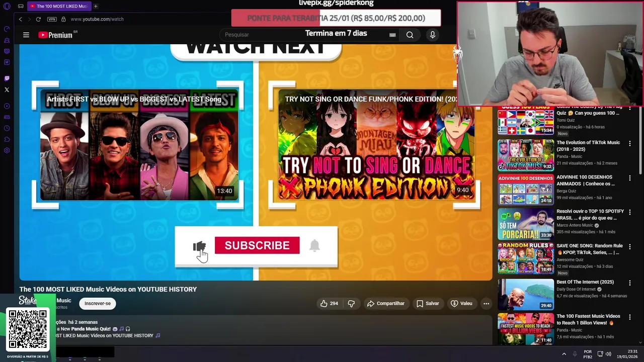The width and height of the screenshot is (644, 362).
Task: Start voice search with microphone
Action: (x=432, y=35)
